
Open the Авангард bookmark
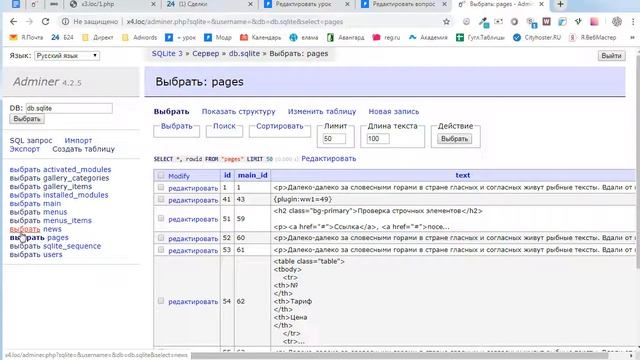point(345,37)
